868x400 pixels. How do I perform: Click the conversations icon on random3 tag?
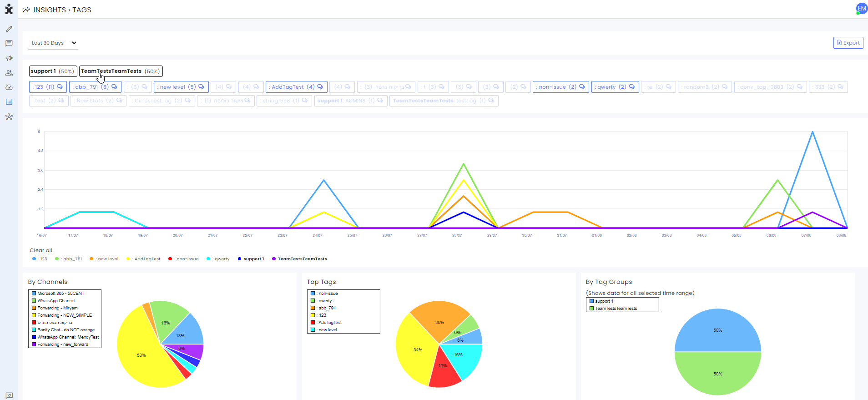click(x=725, y=86)
